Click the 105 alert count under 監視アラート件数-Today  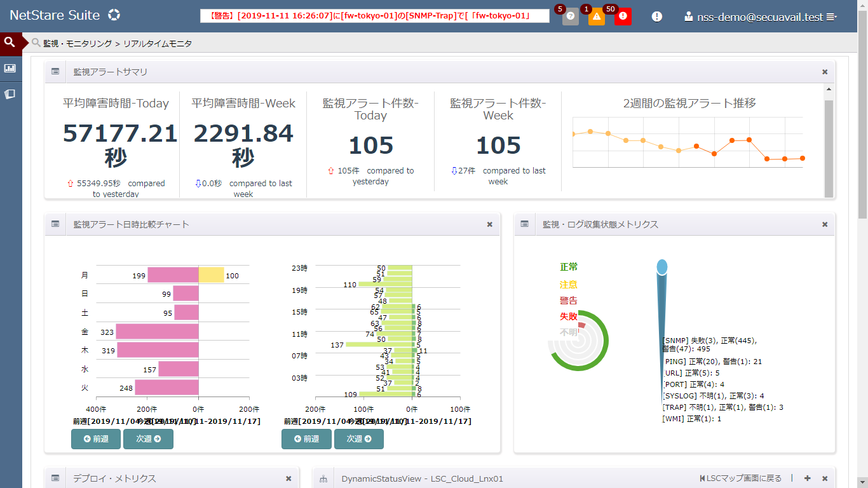371,146
